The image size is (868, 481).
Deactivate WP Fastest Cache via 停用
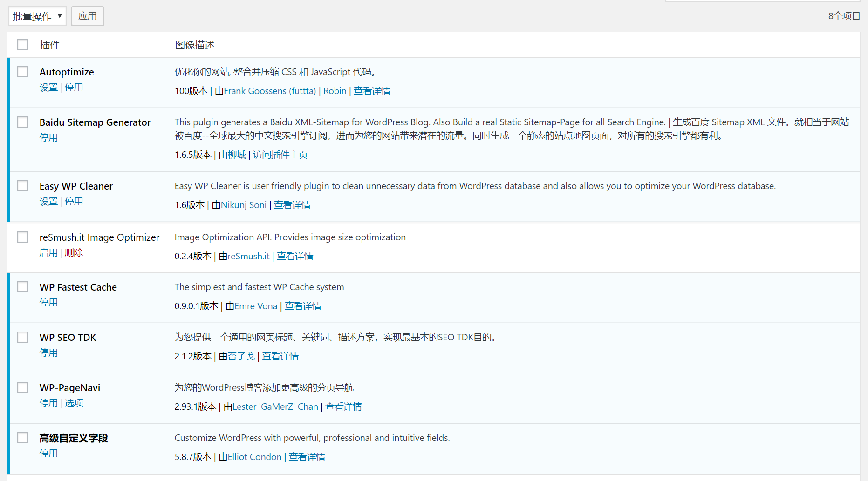pyautogui.click(x=48, y=303)
